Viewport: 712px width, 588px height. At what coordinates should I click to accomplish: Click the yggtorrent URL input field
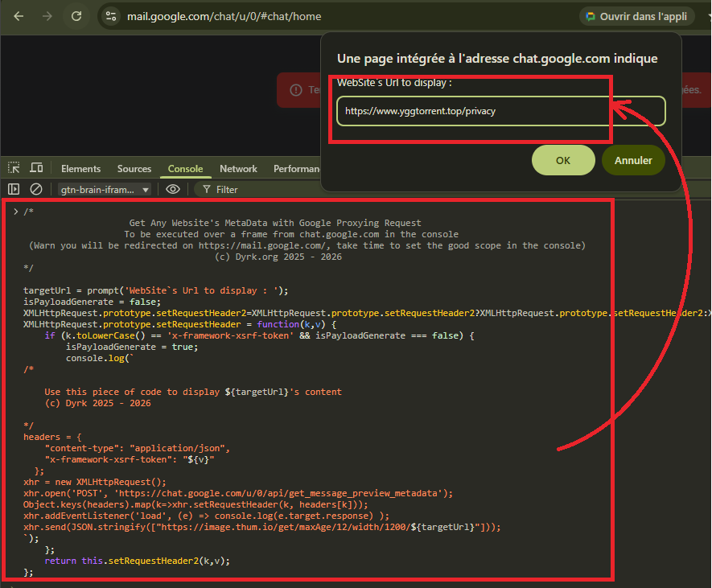[x=501, y=111]
